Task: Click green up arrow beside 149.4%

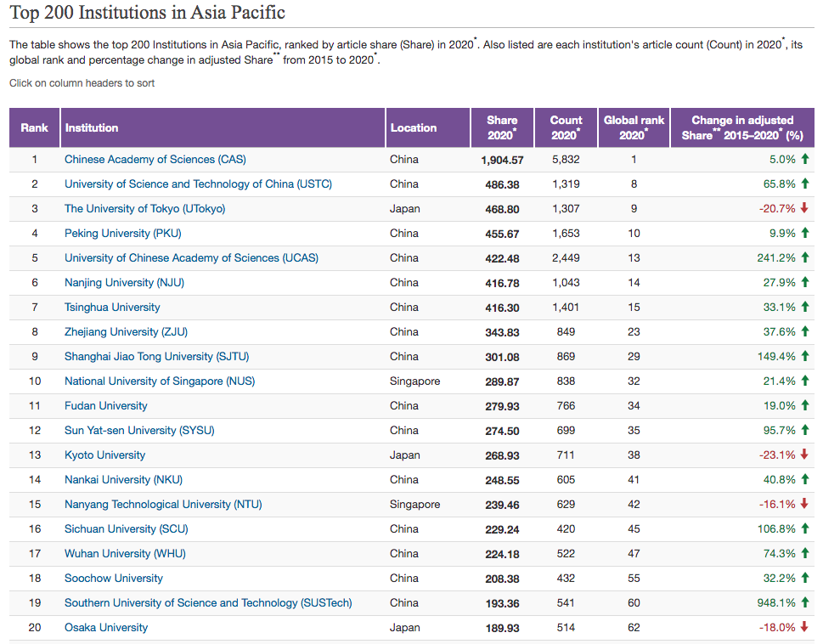Action: [x=804, y=356]
